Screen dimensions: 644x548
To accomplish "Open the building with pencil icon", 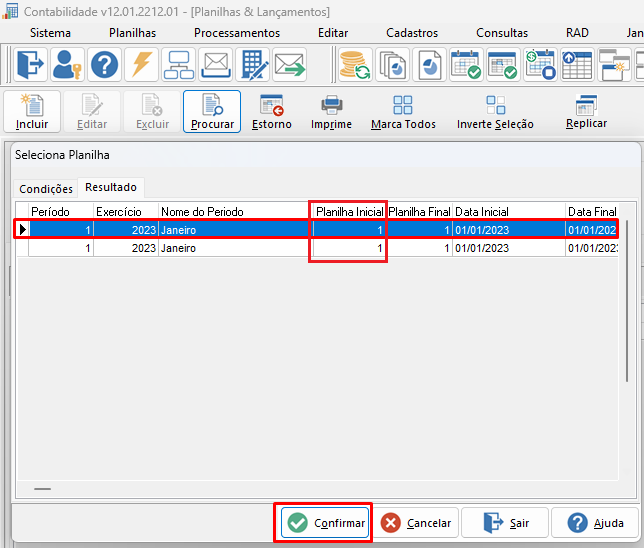I will coord(253,64).
